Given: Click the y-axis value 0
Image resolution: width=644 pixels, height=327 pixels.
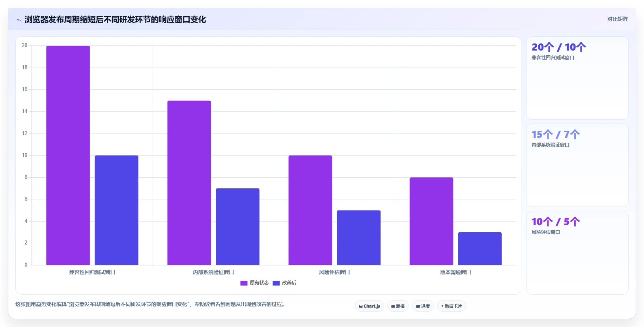Looking at the screenshot, I should (26, 265).
